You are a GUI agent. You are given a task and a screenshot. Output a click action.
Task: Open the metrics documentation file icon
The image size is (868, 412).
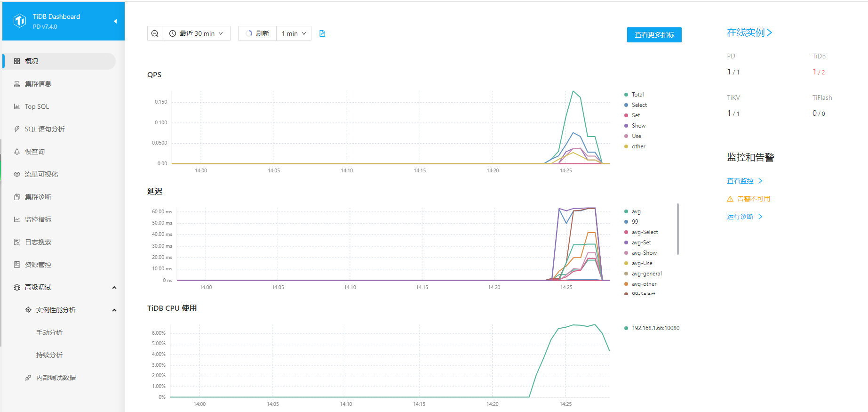click(322, 33)
